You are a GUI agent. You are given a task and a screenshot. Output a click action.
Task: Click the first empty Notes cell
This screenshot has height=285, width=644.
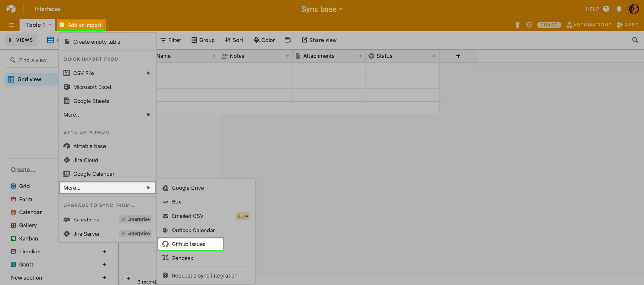tap(256, 69)
